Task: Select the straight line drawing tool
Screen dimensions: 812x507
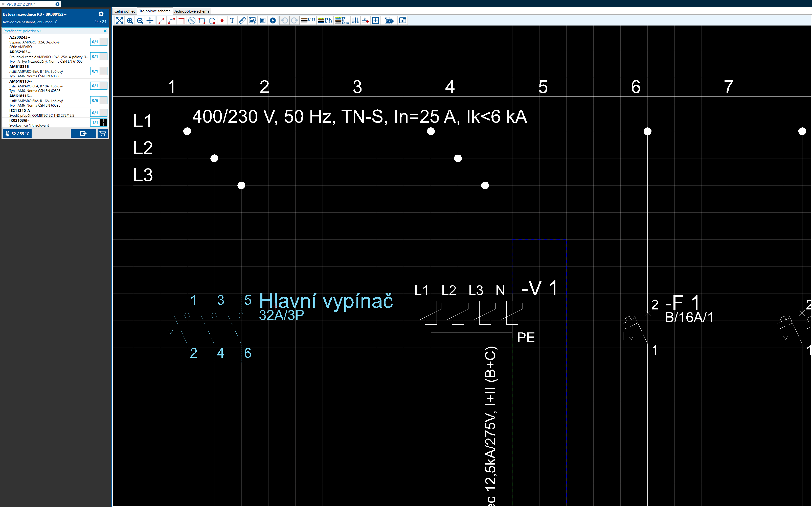Action: pyautogui.click(x=161, y=21)
